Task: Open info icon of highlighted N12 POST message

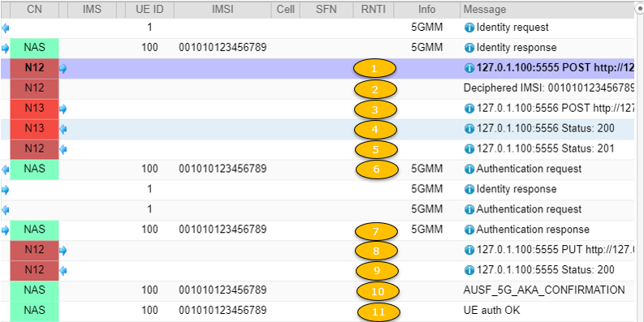Action: tap(469, 68)
